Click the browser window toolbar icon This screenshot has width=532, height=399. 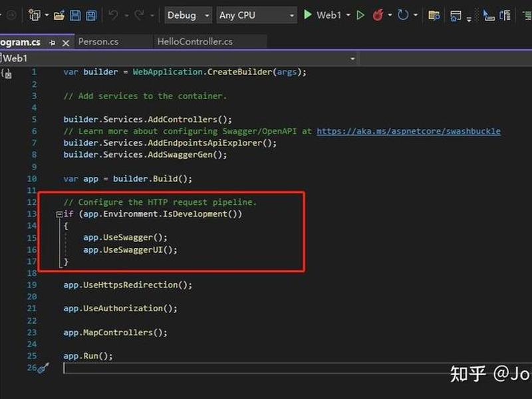pyautogui.click(x=456, y=15)
